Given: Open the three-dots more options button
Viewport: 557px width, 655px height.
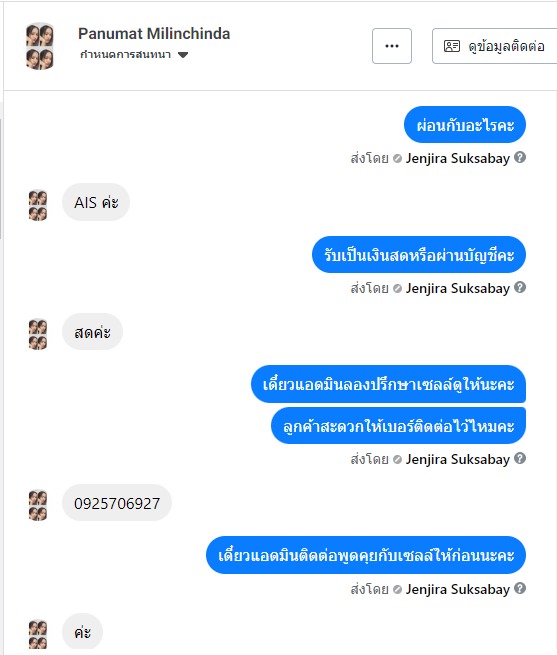Looking at the screenshot, I should (x=392, y=46).
